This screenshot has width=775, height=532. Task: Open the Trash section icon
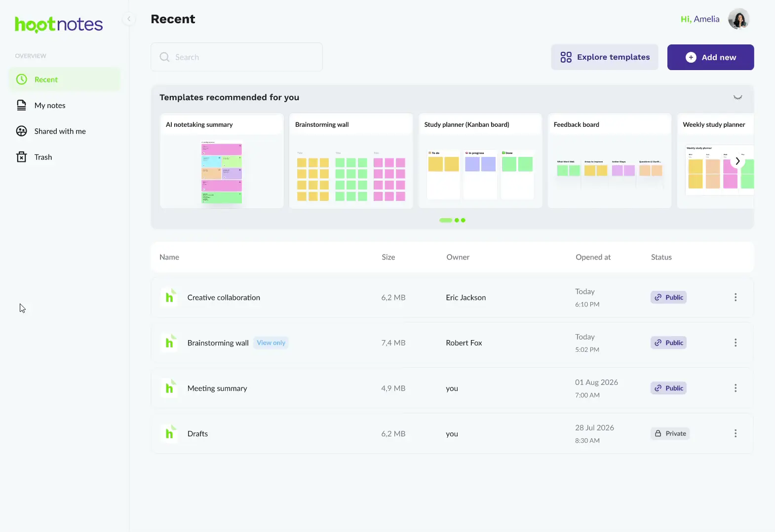pos(21,157)
